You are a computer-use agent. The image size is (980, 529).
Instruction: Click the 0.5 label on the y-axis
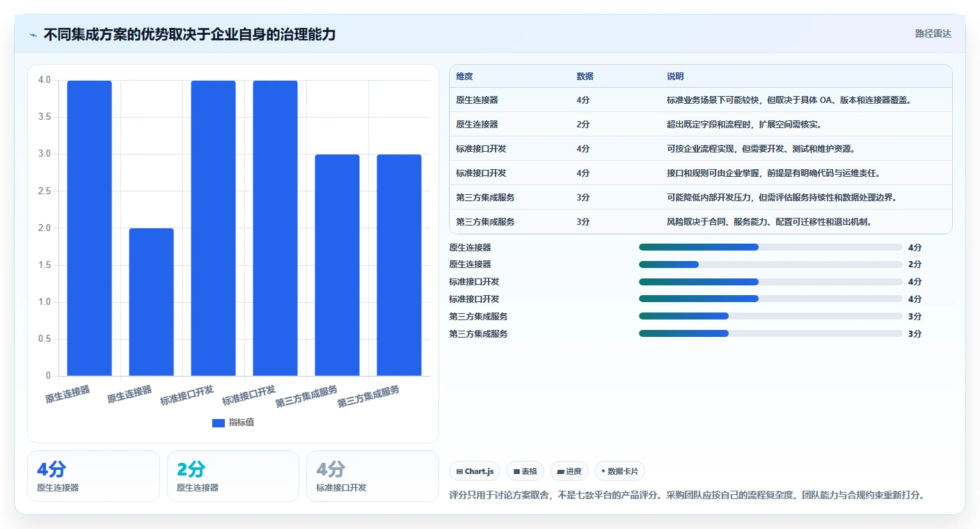tap(45, 339)
